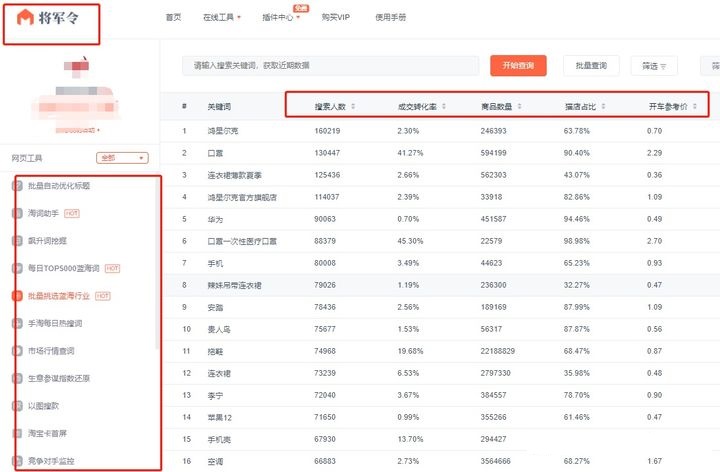This screenshot has width=720, height=472.
Task: Go to 首页 in top navigation
Action: tap(173, 18)
